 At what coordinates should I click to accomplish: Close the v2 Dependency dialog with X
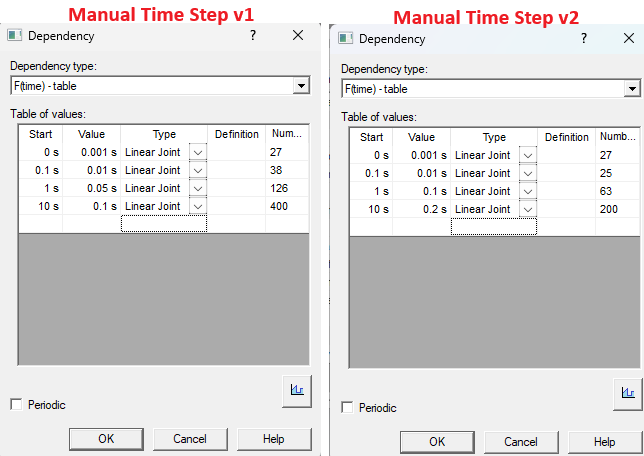(x=628, y=38)
